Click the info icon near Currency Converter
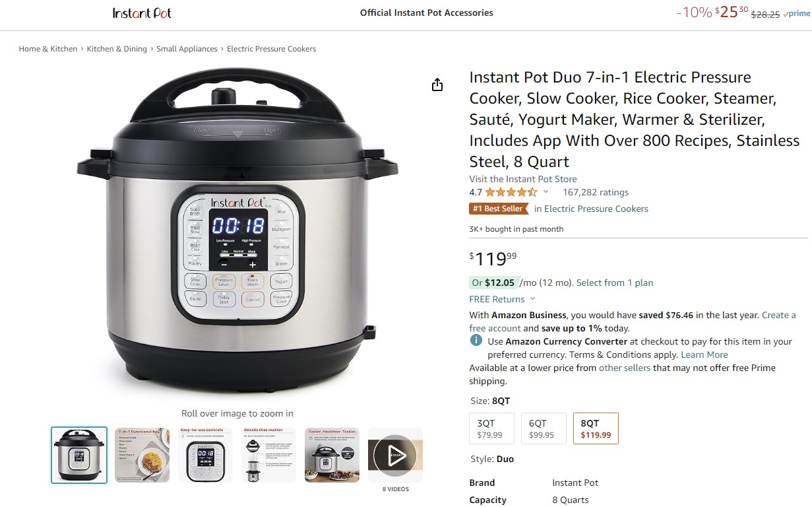Viewport: 812px width, 507px height. [x=476, y=341]
